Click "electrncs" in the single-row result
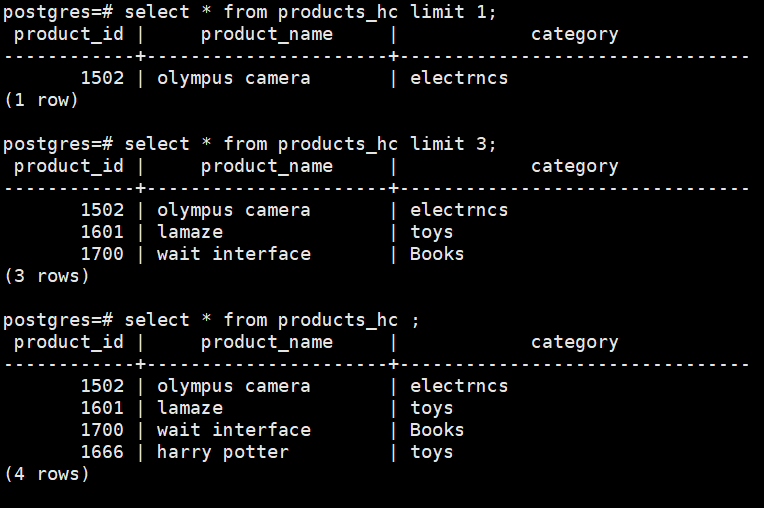 459,78
